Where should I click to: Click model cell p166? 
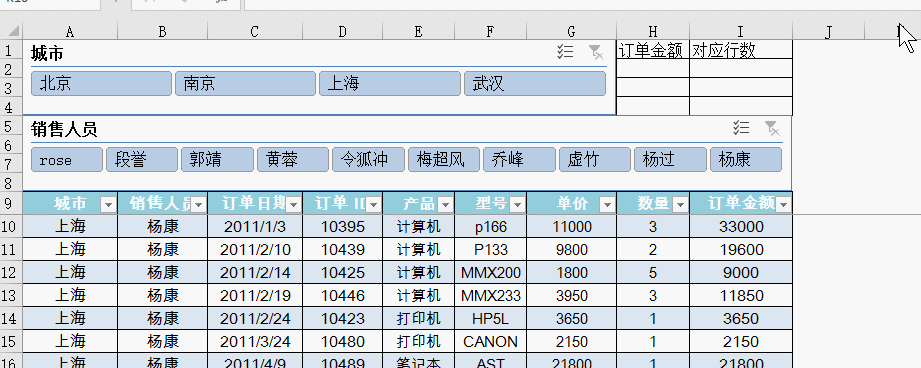point(490,227)
